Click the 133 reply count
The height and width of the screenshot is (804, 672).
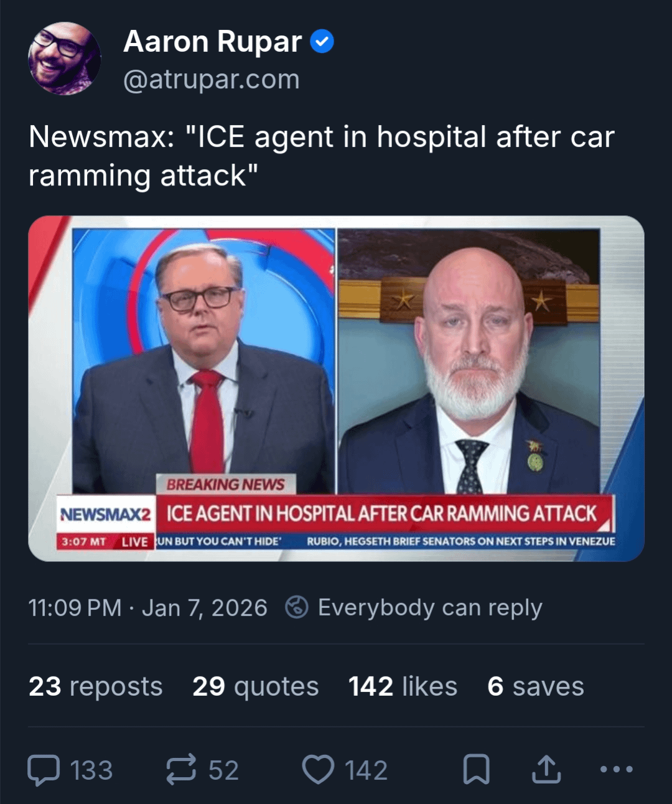click(x=91, y=770)
